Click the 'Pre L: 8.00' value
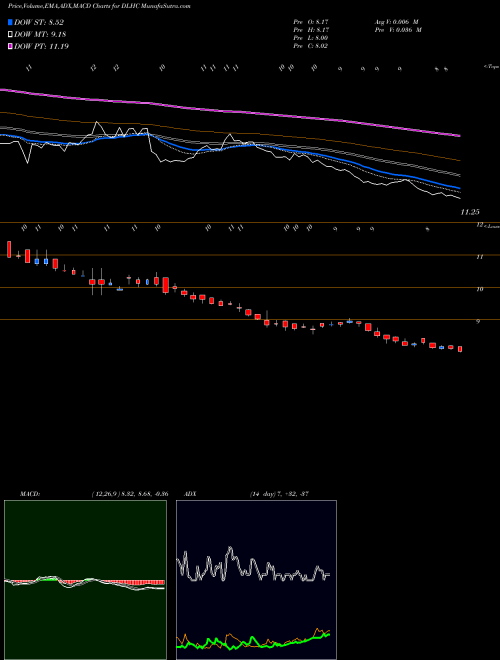 [x=311, y=38]
